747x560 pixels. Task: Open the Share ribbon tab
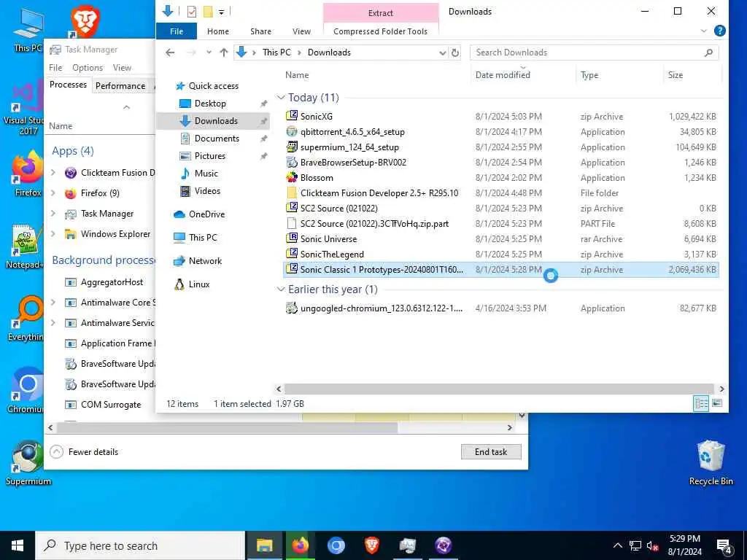[260, 31]
